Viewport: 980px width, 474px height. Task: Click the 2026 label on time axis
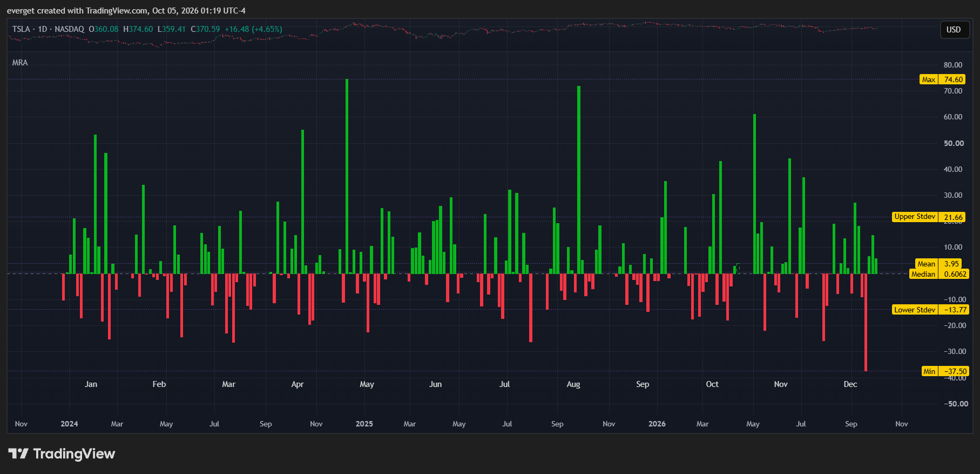[x=657, y=424]
